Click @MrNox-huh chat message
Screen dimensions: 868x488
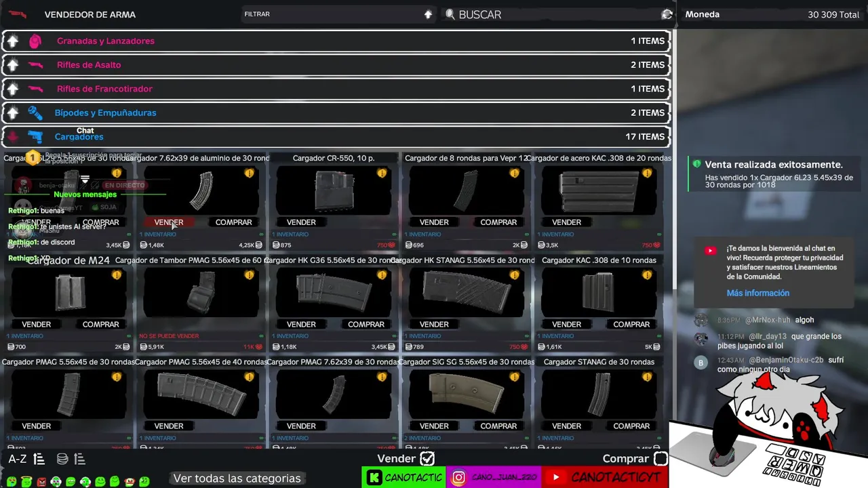pos(766,320)
